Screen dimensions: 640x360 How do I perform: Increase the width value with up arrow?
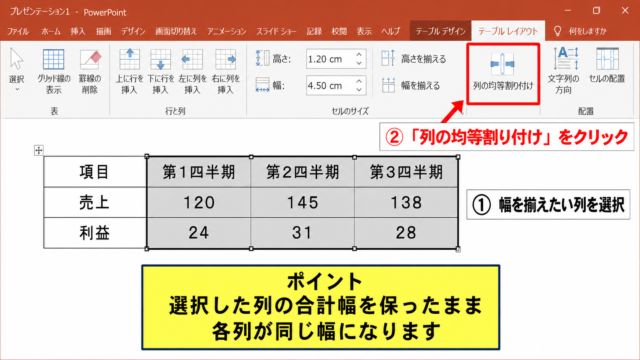coord(359,81)
